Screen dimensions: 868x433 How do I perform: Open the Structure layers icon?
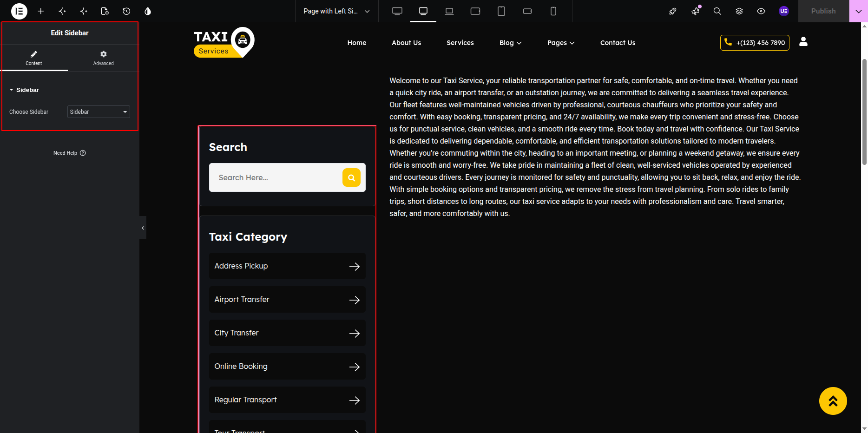[739, 11]
